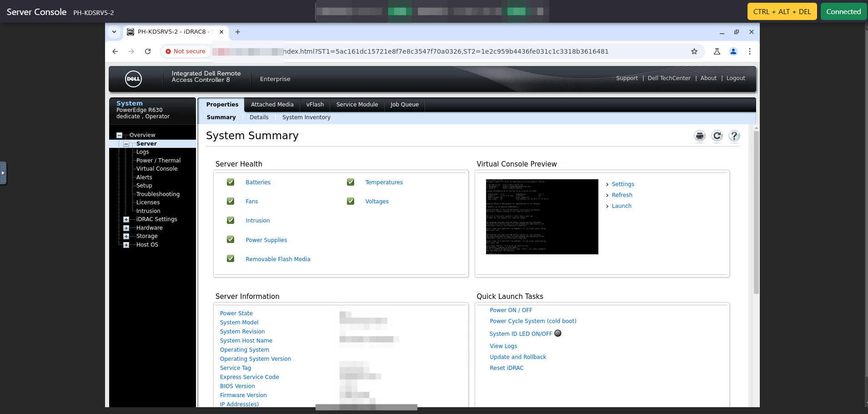Click the Not secure site indicator
868x414 pixels.
[186, 51]
